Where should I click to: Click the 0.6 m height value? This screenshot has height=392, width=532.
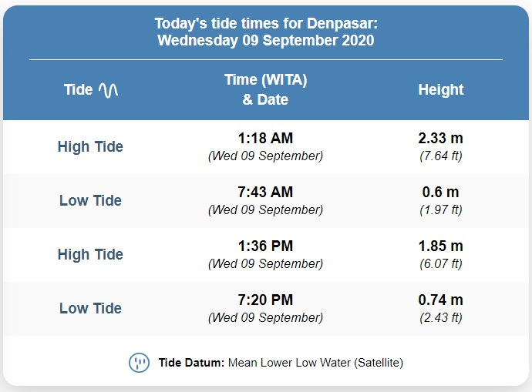tap(441, 192)
